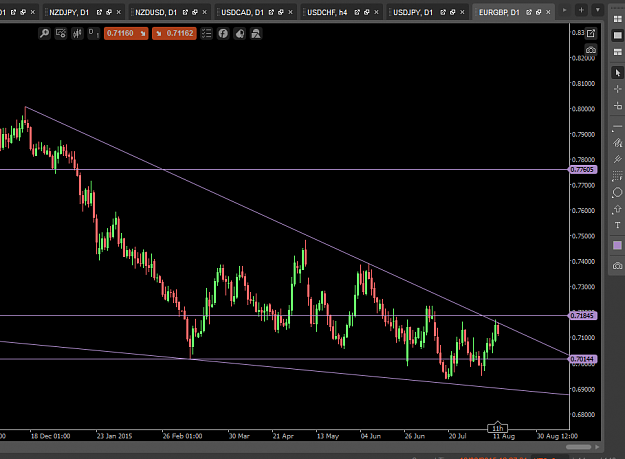
Task: Close the USDCAD, D1 tab
Action: point(290,12)
